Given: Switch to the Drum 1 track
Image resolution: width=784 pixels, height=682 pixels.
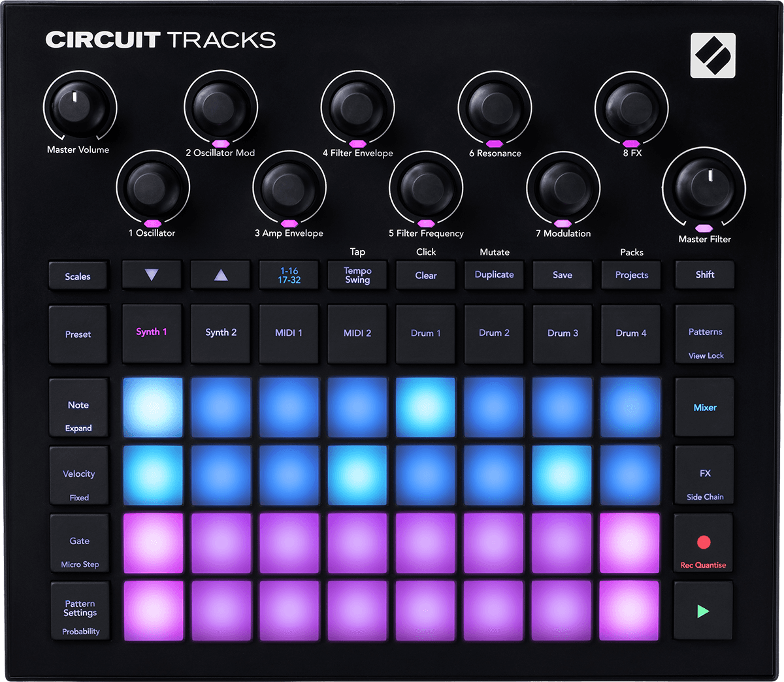Looking at the screenshot, I should point(425,333).
